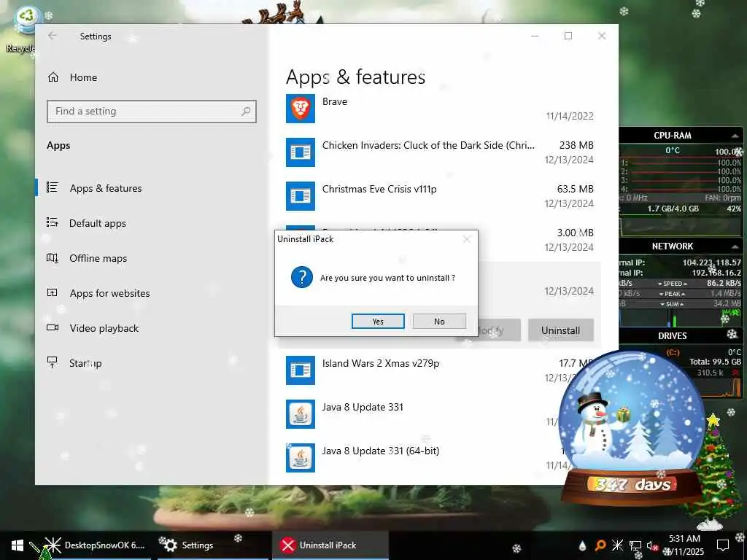Click the Uninstall button in Apps list
Viewport: 747px width, 560px height.
pyautogui.click(x=561, y=330)
